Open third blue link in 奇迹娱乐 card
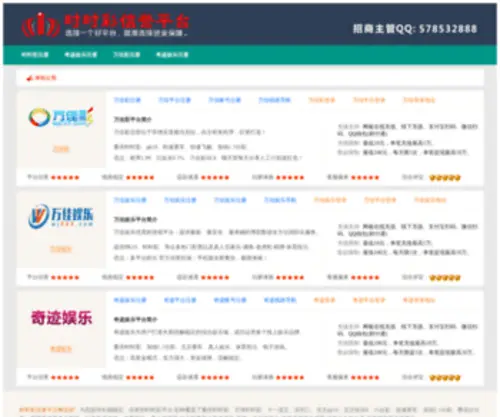 tap(230, 300)
